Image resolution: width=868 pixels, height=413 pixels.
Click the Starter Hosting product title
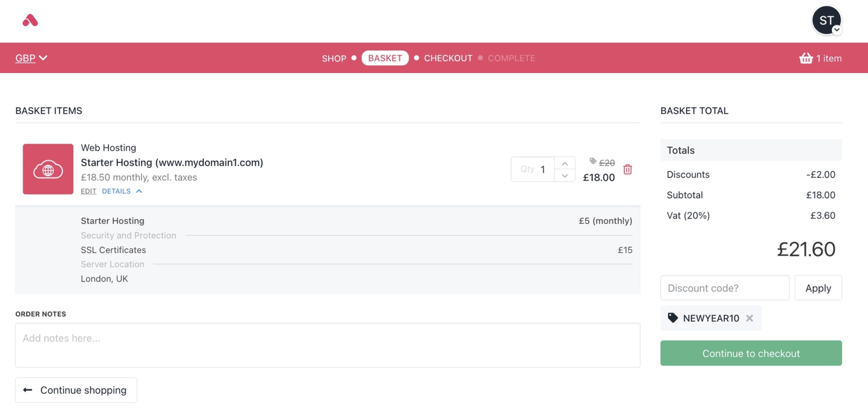click(172, 162)
